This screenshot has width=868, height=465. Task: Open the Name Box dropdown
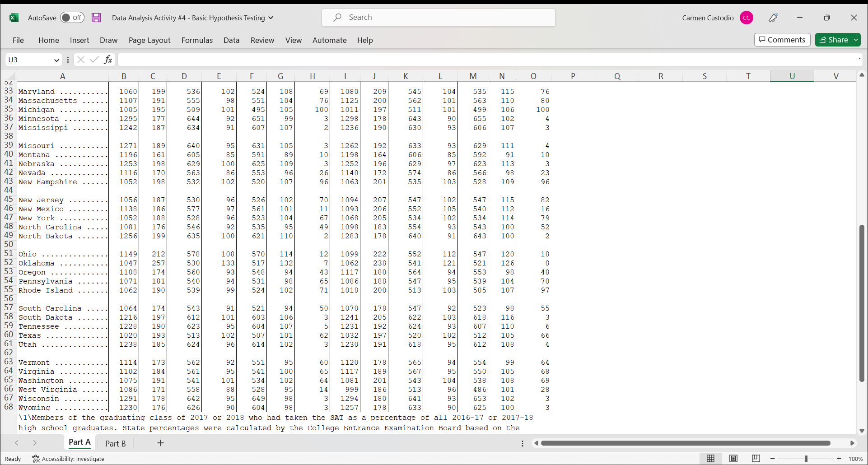click(x=56, y=60)
